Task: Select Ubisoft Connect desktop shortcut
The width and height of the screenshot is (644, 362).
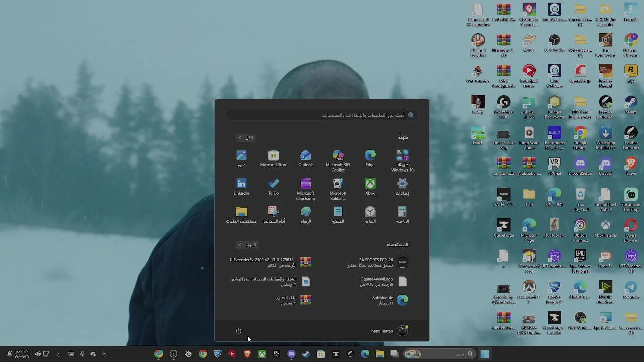Action: 580,230
